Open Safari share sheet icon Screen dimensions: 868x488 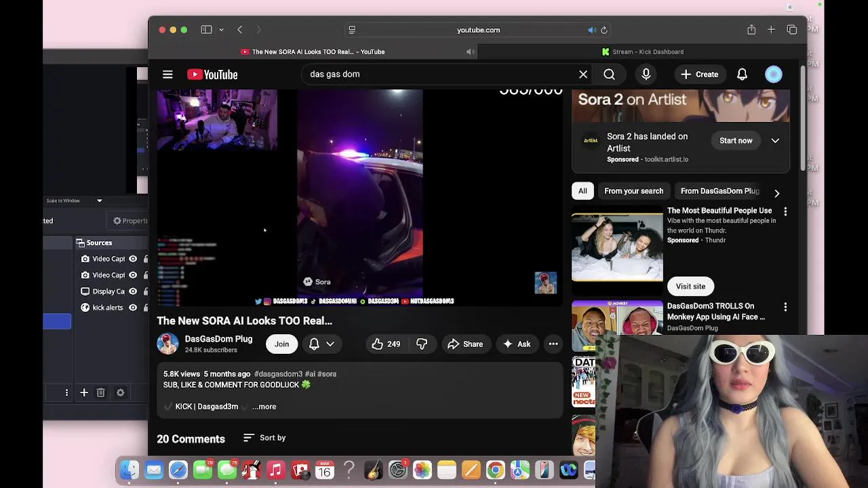click(751, 30)
